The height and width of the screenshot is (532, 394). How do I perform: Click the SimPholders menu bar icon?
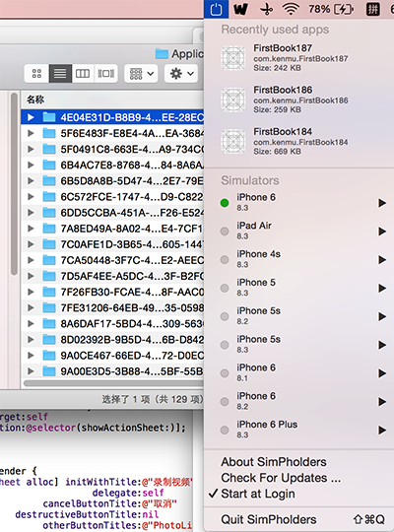point(216,9)
